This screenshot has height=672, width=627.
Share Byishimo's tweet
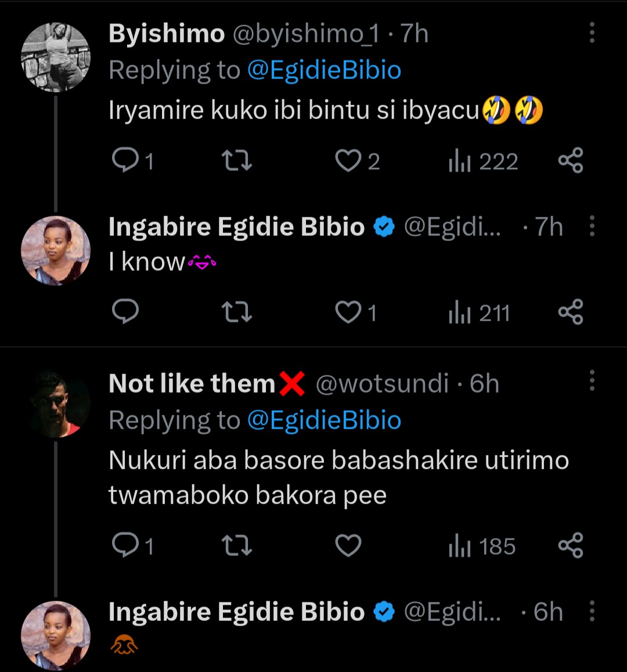(570, 161)
